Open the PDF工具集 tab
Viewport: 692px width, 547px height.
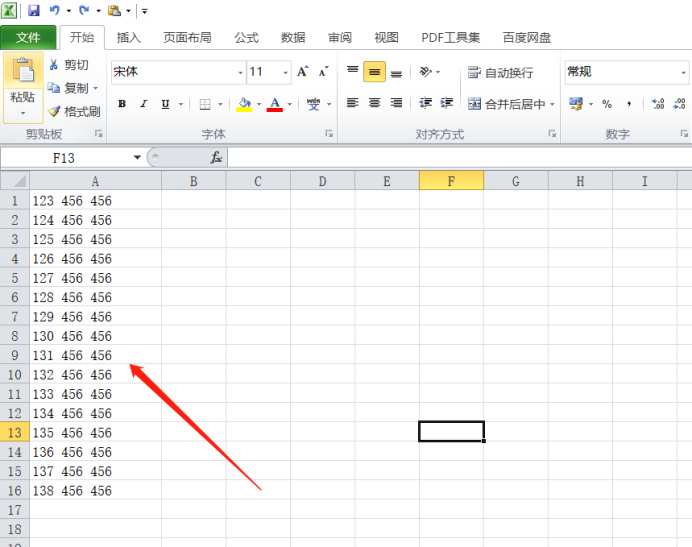tap(451, 38)
